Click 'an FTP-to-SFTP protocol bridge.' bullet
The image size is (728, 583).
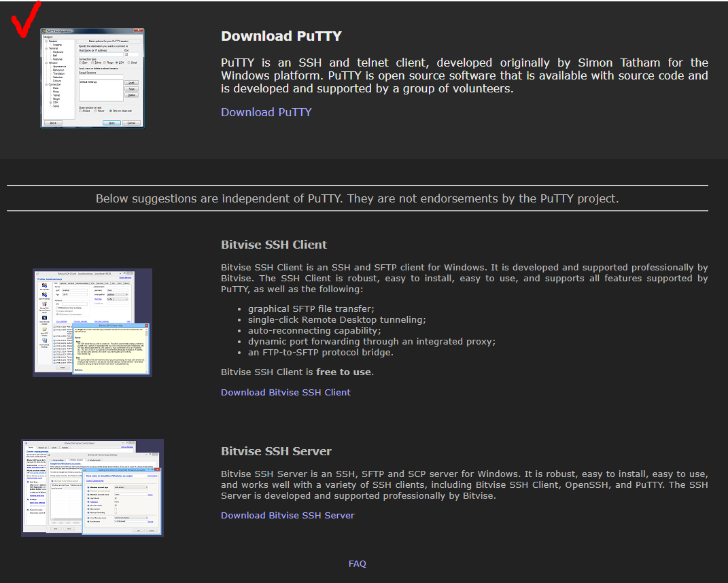coord(320,352)
